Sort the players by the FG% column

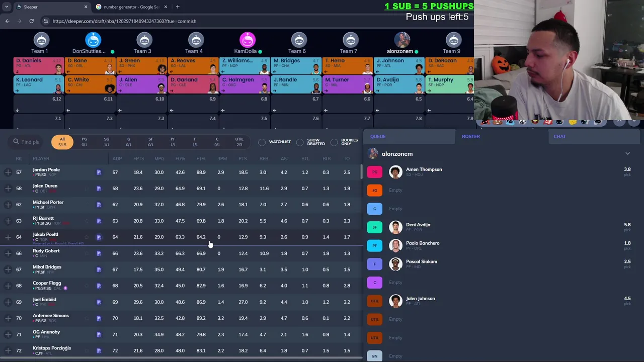[180, 158]
